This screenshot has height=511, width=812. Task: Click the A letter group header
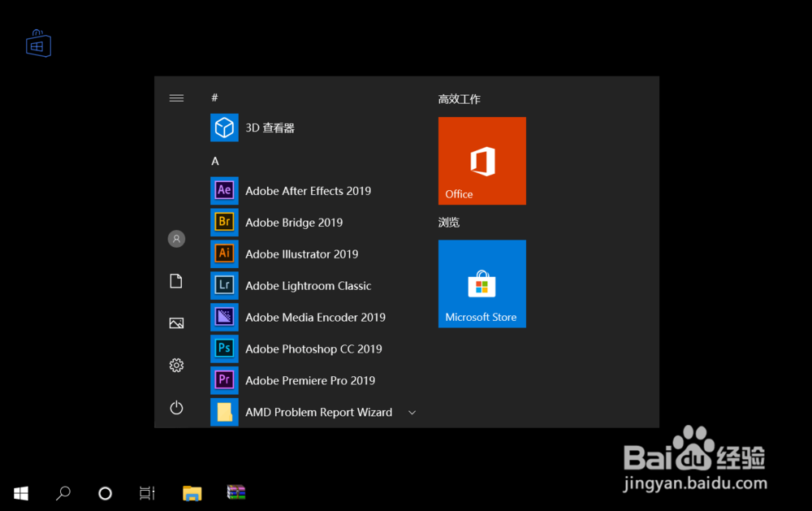(x=215, y=161)
